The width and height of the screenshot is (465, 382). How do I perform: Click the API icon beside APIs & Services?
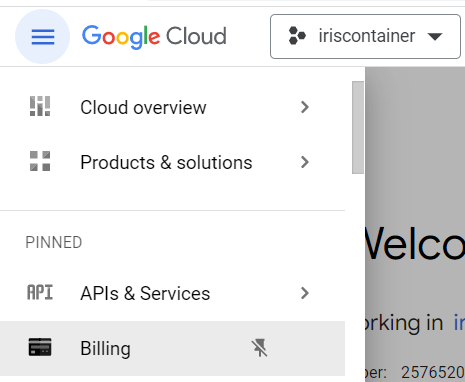click(40, 293)
